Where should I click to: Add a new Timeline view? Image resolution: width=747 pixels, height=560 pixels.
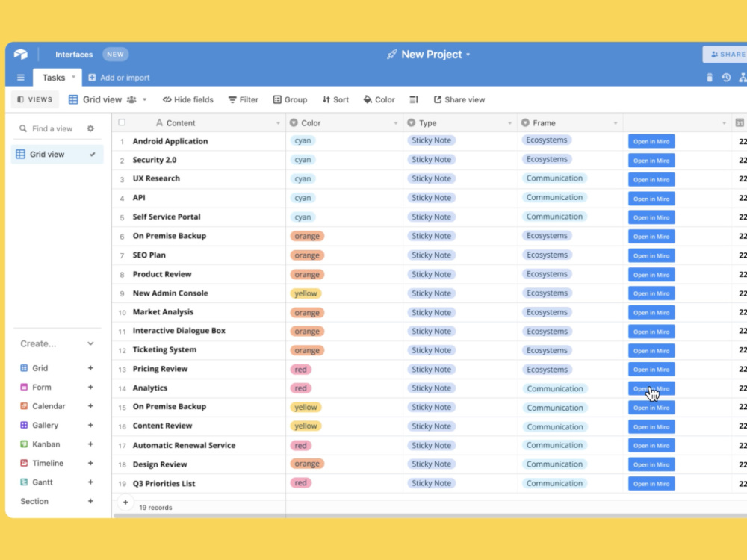pos(90,464)
